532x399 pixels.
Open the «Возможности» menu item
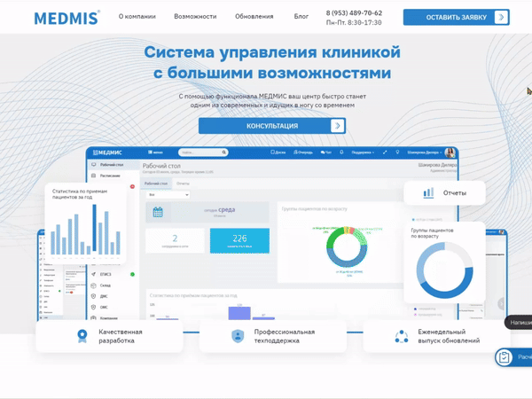tap(195, 17)
